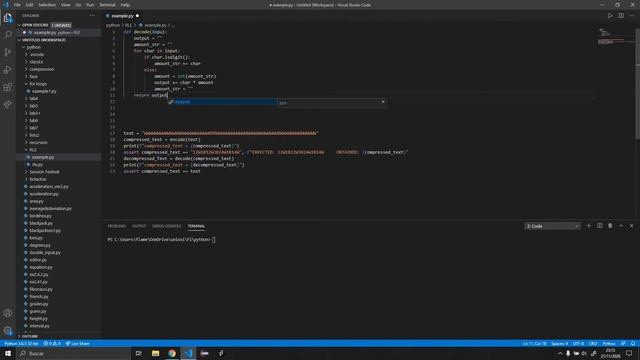The image size is (640, 360).
Task: Open the Source Control view
Action: click(8, 52)
